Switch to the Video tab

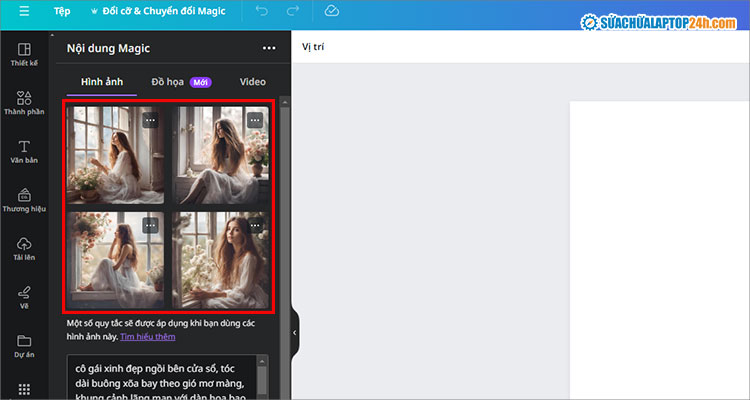click(253, 82)
